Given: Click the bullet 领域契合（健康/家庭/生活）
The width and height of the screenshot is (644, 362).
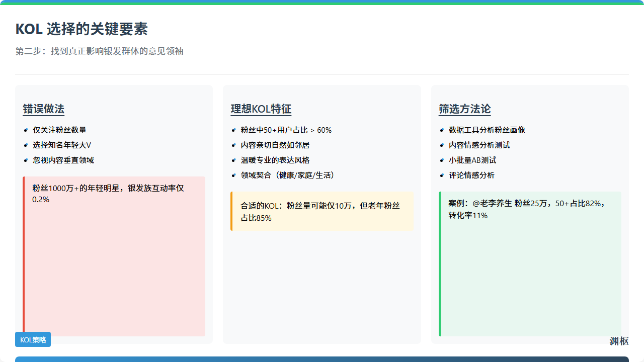Looking at the screenshot, I should click(x=288, y=175).
